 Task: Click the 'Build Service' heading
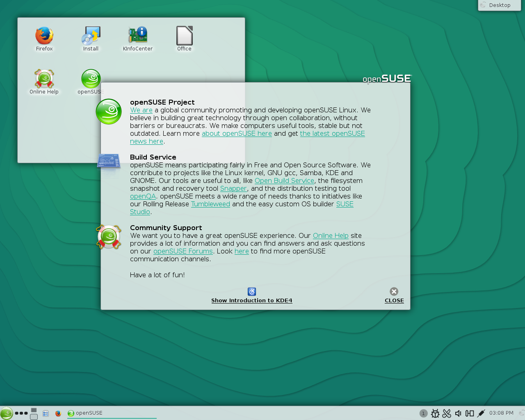(153, 157)
